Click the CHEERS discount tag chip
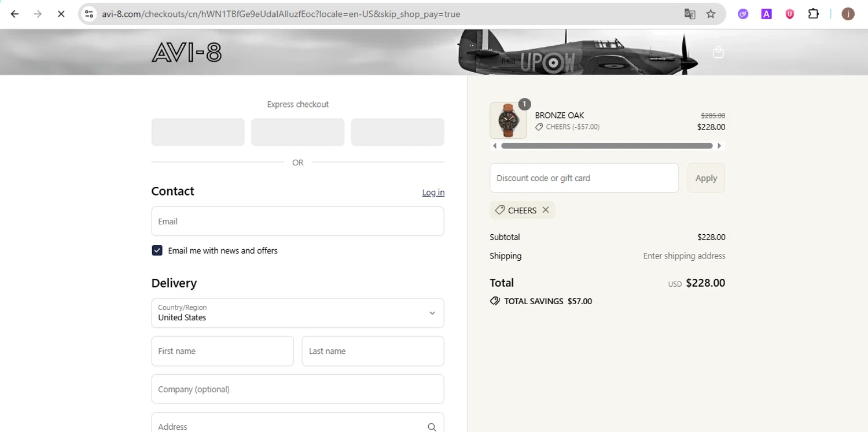This screenshot has height=432, width=868. coord(522,210)
